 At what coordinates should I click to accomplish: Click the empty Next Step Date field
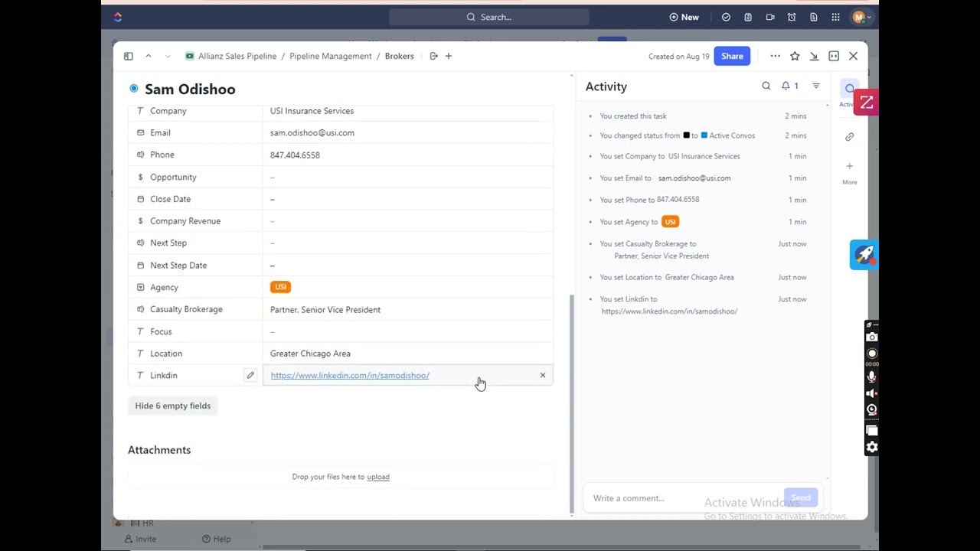pos(408,266)
